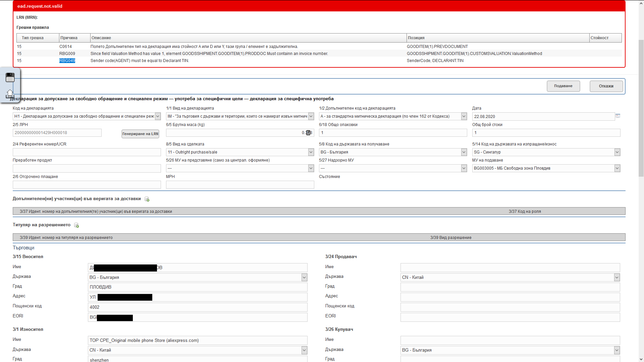Click the 2/4 reference number UCR field
This screenshot has width=644, height=362.
87,152
